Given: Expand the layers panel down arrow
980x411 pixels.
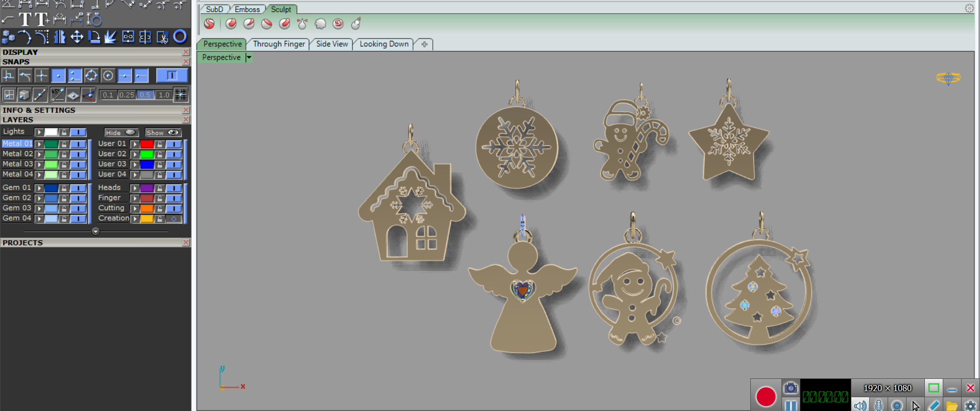Looking at the screenshot, I should click(x=95, y=232).
